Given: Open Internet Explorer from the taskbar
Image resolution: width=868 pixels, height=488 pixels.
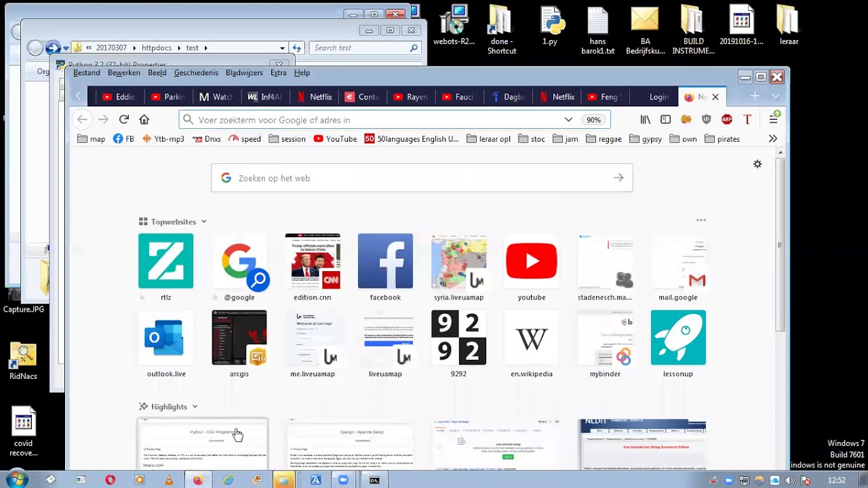Looking at the screenshot, I should coord(228,480).
